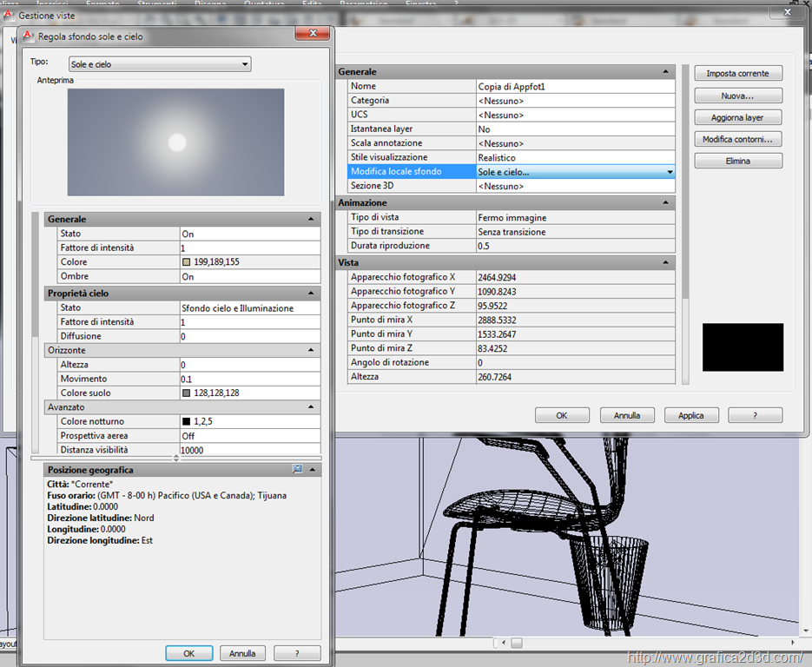
Task: Click AutoCAD icon in Regola sfondo title bar
Action: pyautogui.click(x=28, y=36)
